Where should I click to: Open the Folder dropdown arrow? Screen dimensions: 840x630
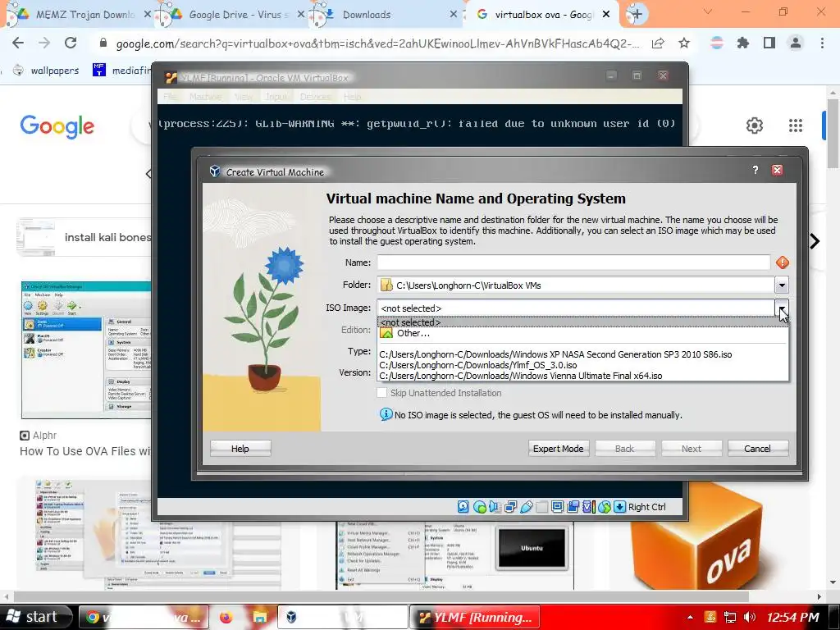click(x=782, y=285)
